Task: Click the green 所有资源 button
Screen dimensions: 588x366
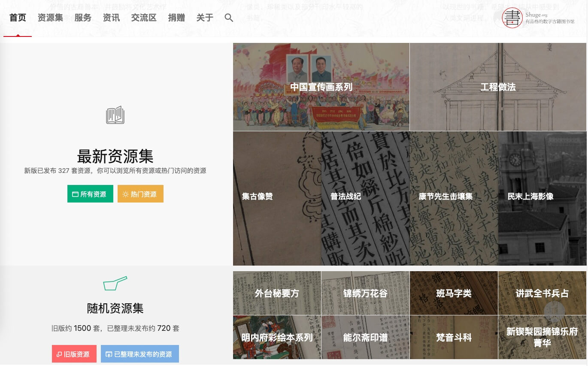Action: pyautogui.click(x=90, y=194)
